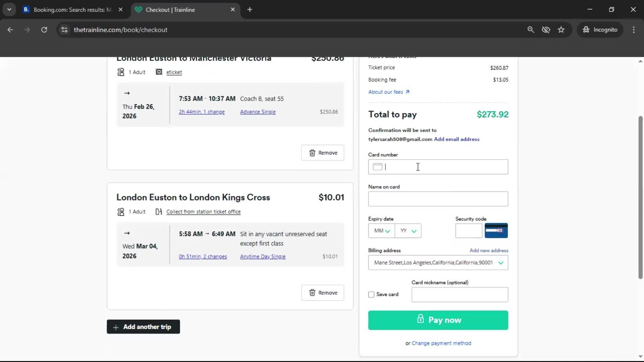Screen dimensions: 644x362
Task: Open the Incognito profile icon
Action: tap(586, 29)
